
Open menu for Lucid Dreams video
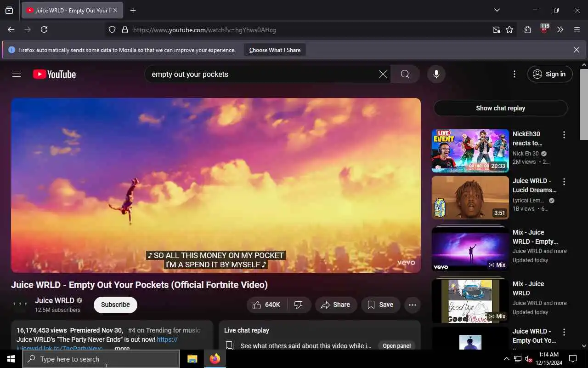(x=564, y=182)
